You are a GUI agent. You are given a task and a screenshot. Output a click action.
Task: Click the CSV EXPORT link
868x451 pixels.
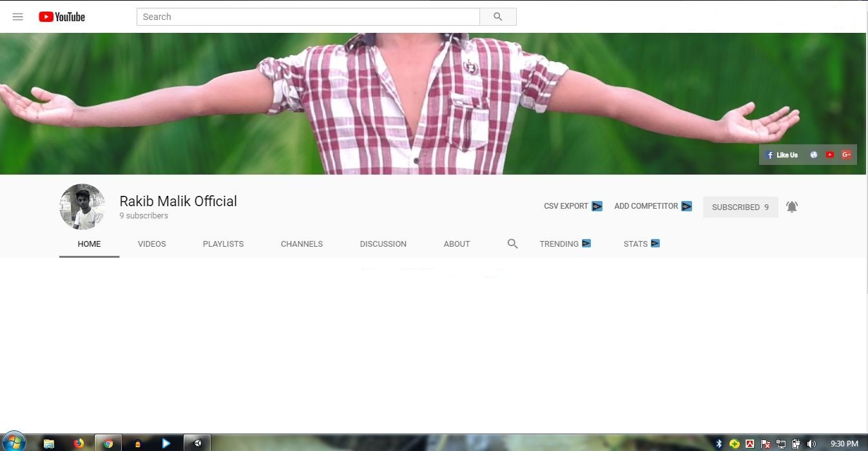tap(566, 206)
